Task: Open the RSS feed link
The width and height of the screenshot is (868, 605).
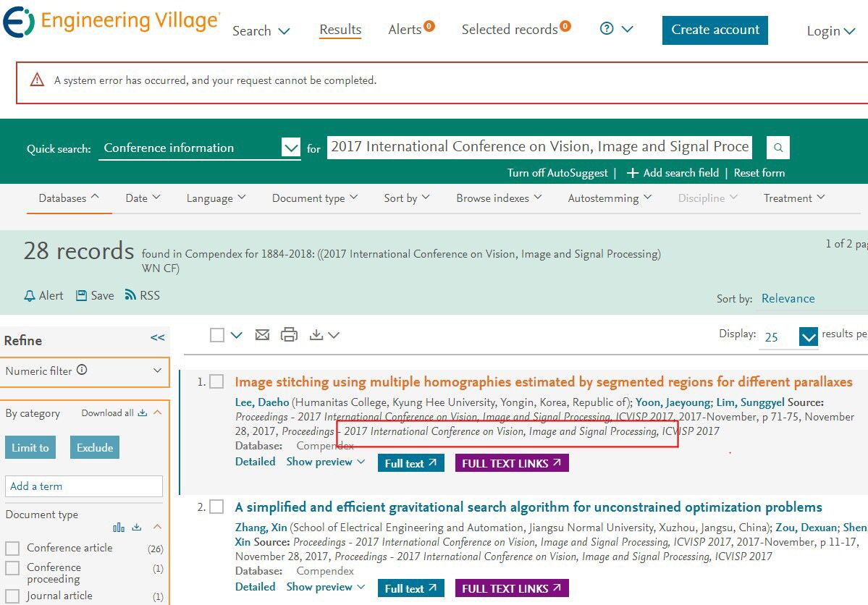Action: [x=143, y=295]
